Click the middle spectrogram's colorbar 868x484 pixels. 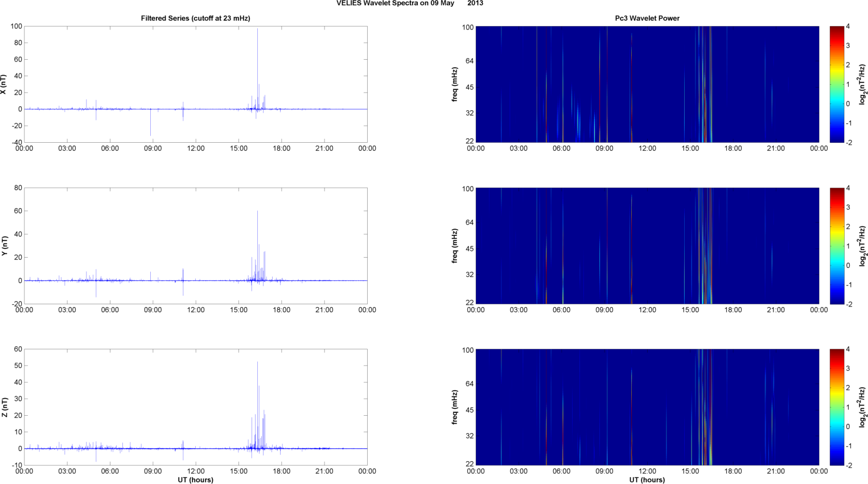pos(837,246)
